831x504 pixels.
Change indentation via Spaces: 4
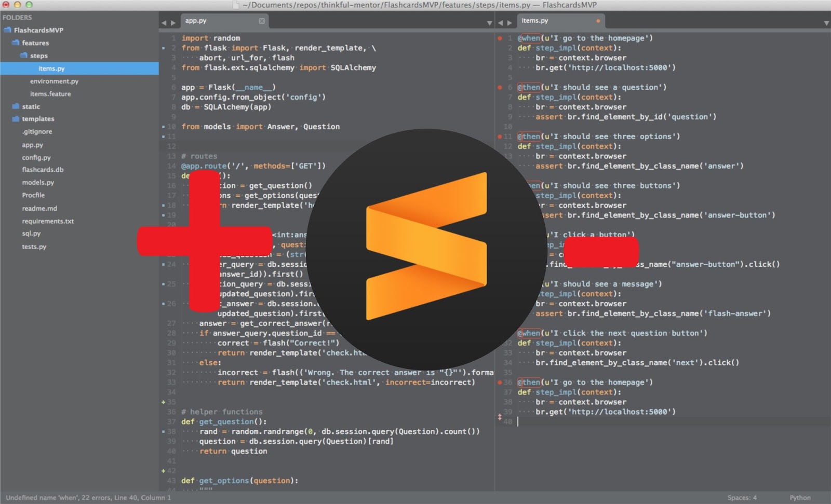point(742,498)
